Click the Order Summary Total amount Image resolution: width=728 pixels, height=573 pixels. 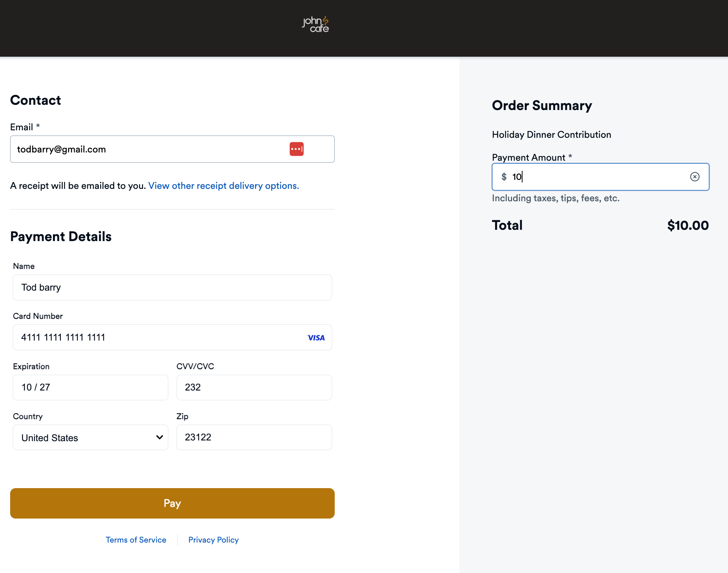(688, 225)
